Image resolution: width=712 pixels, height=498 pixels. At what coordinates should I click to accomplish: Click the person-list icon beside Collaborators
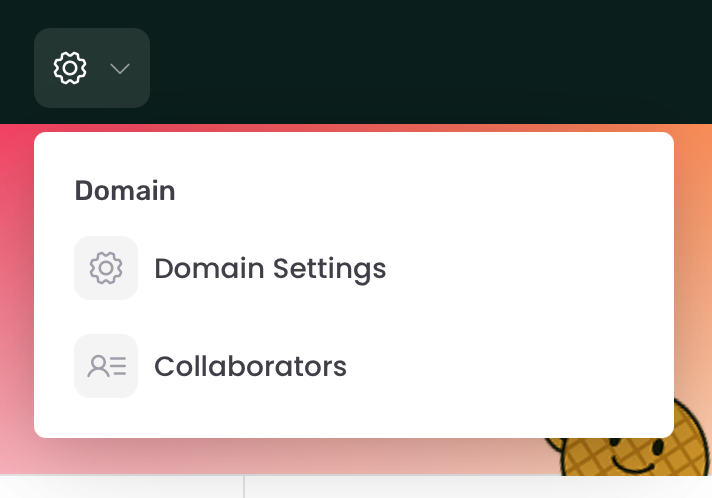[x=107, y=366]
